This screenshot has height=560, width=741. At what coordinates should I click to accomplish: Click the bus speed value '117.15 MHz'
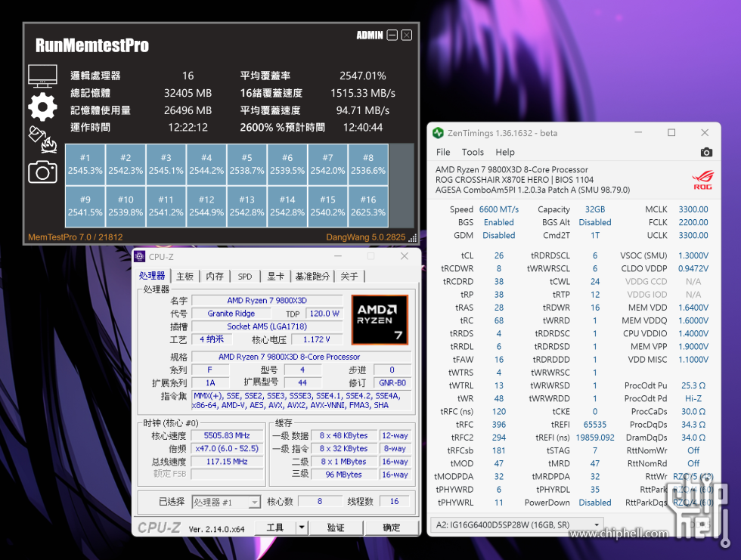pyautogui.click(x=228, y=461)
